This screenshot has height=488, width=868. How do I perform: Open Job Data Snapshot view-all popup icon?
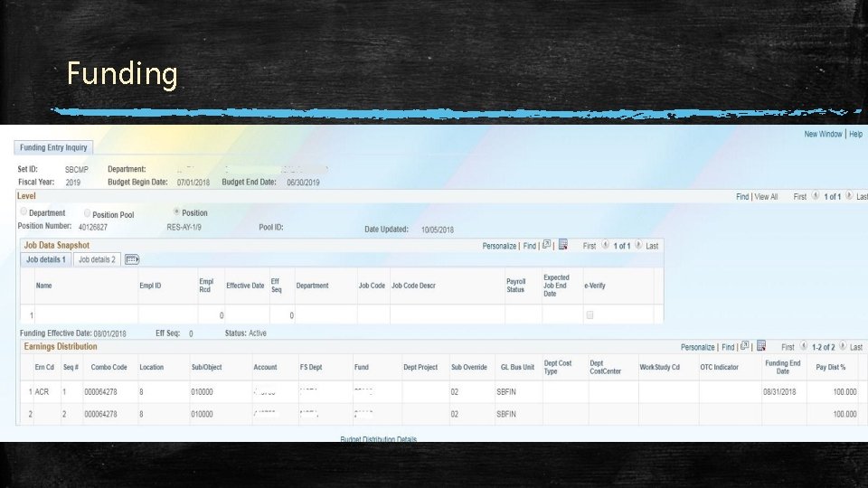click(546, 245)
